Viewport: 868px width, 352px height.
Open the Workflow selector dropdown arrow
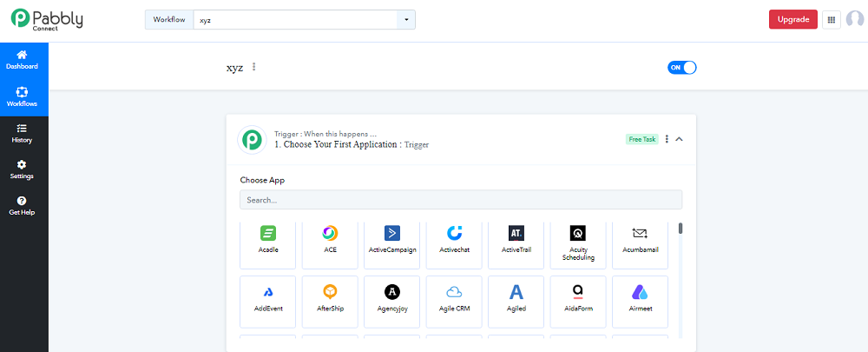pyautogui.click(x=405, y=19)
